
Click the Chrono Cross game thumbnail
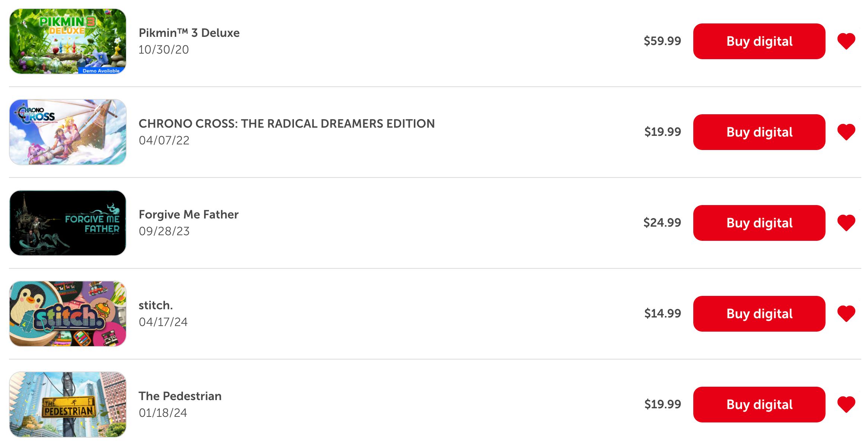pos(68,131)
